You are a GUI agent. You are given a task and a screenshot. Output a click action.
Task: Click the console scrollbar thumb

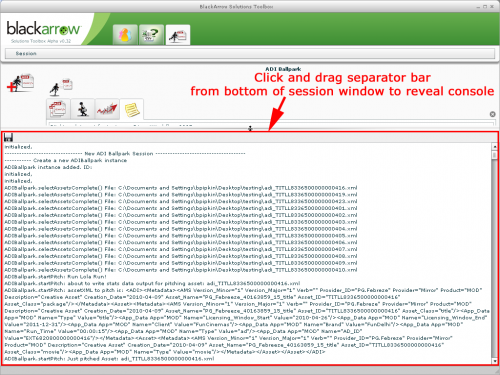coord(495,155)
